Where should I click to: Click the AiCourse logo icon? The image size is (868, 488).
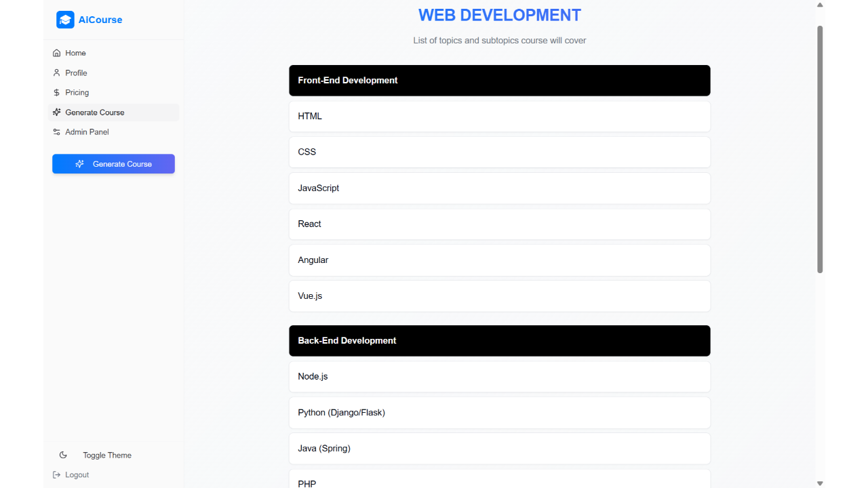click(65, 20)
